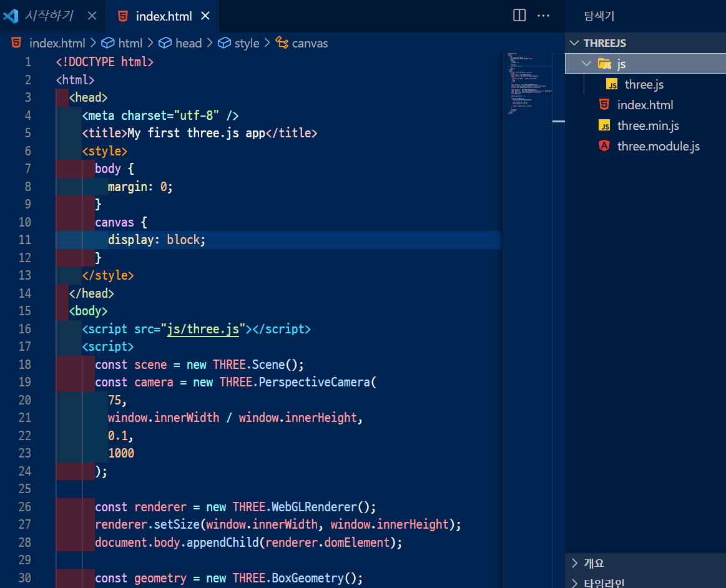
Task: Click the HTML5 icon in the index.html tab
Action: [123, 16]
